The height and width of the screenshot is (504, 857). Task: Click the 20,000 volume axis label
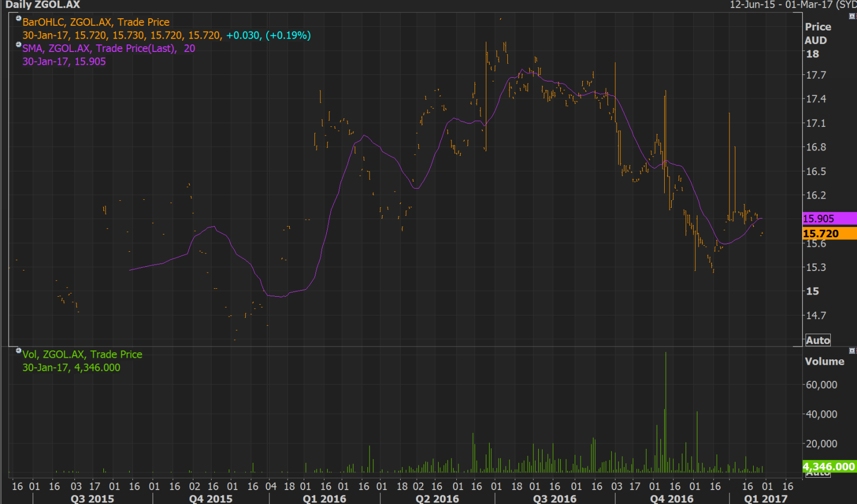click(x=822, y=443)
